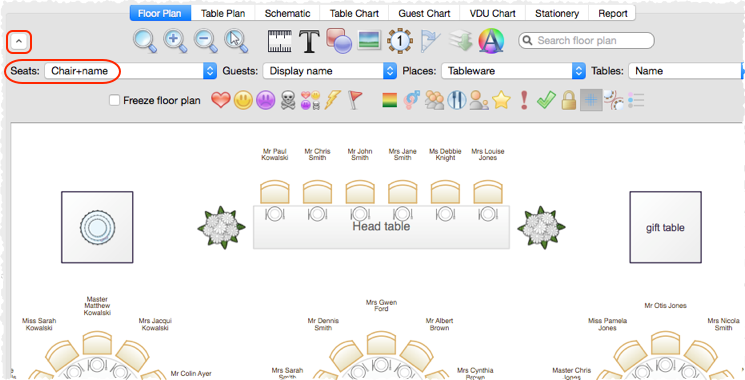745x380 pixels.
Task: Click the red flag icon
Action: 355,100
